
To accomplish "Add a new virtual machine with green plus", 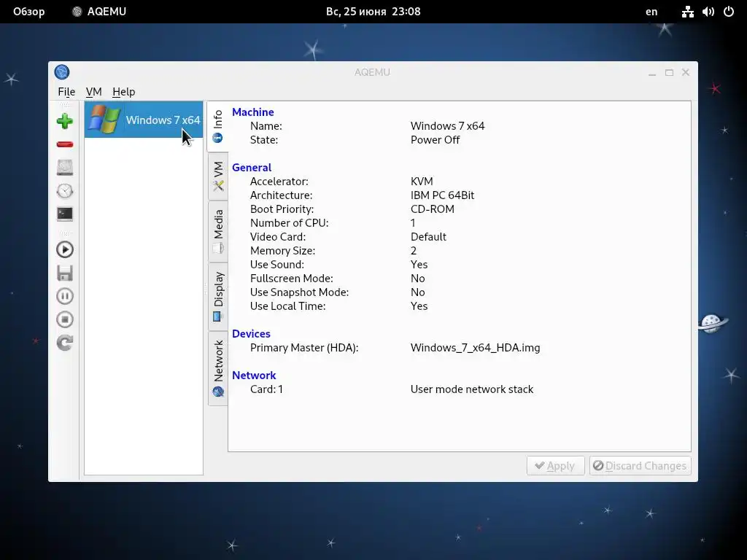I will click(65, 122).
